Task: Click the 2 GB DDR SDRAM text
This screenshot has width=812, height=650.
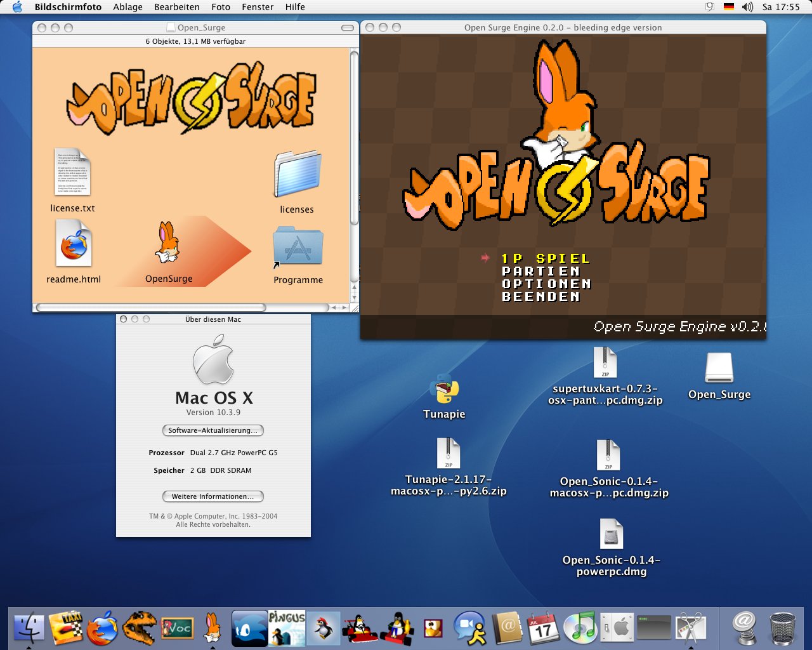Action: 221,470
